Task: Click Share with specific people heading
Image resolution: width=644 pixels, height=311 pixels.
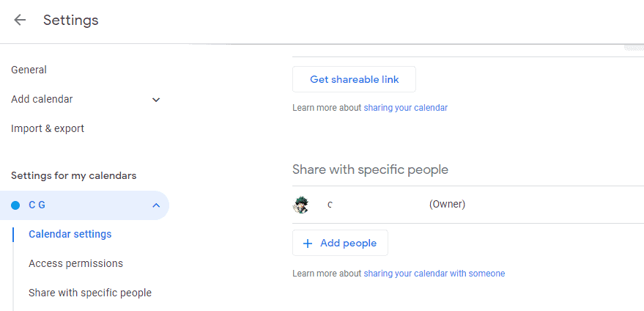Action: [371, 169]
